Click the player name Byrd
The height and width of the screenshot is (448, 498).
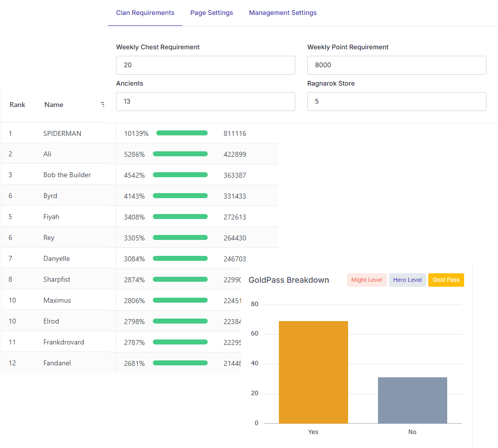(50, 196)
